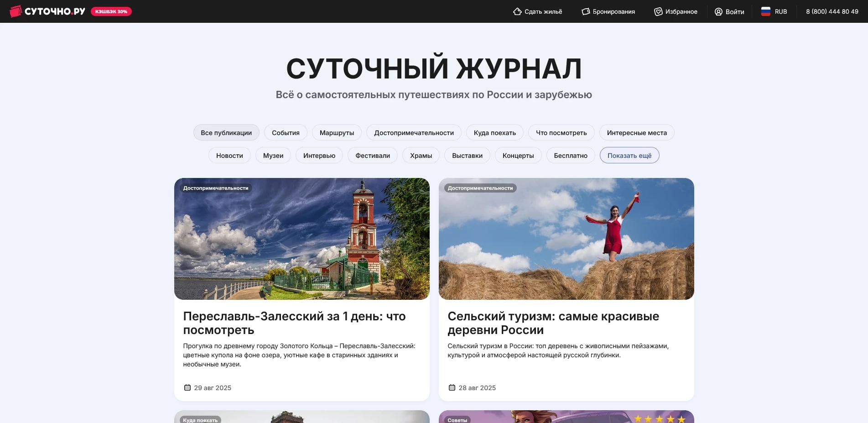
Task: Select the Сдать жильё house icon
Action: (x=517, y=11)
